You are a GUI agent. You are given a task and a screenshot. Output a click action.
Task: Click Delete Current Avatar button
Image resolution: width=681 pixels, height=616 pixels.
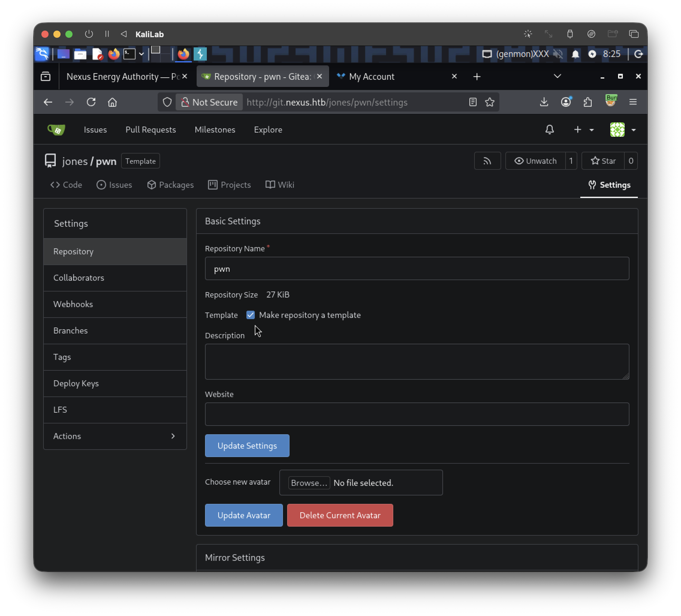340,515
